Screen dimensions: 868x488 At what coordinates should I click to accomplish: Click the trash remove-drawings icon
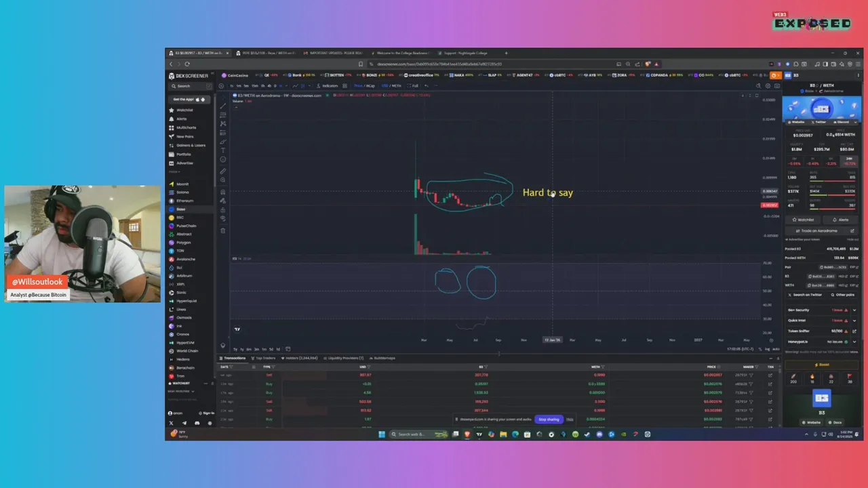[x=223, y=230]
